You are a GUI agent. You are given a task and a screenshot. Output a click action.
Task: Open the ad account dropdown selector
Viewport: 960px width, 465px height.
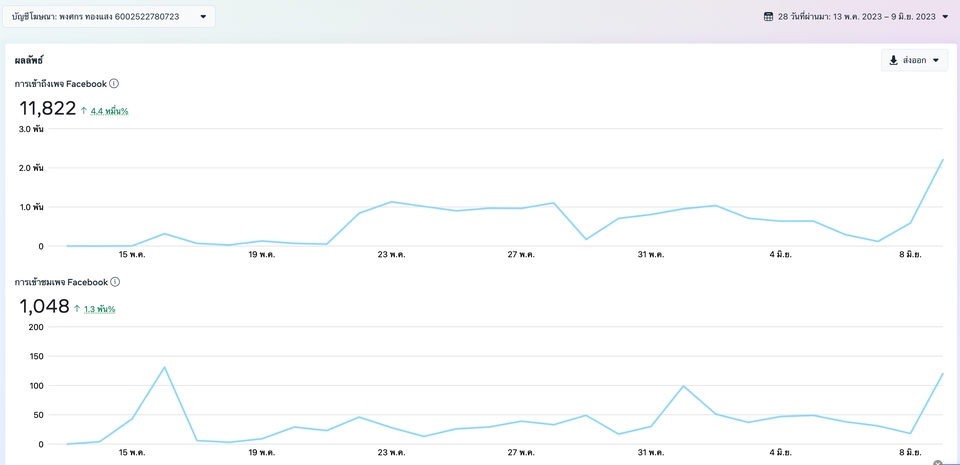click(x=109, y=17)
